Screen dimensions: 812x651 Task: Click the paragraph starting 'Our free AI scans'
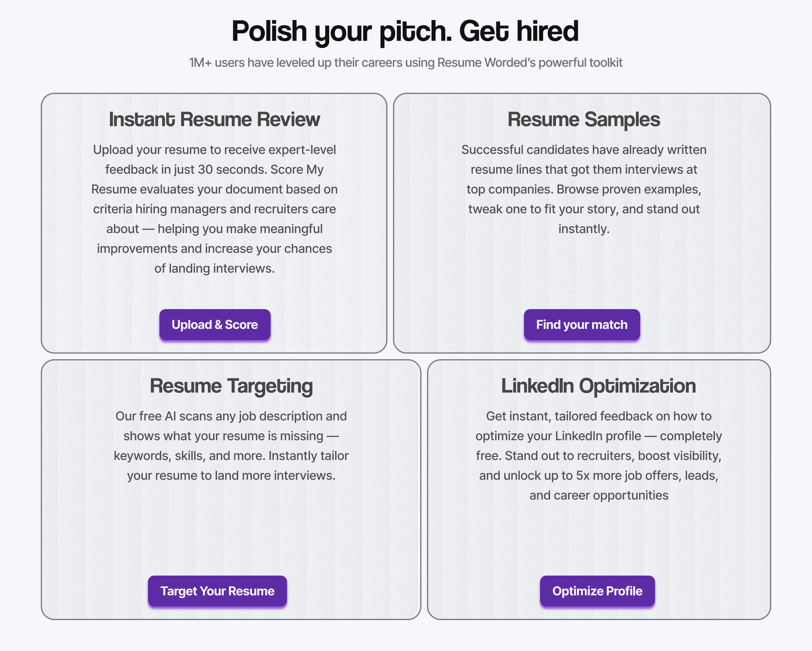(231, 446)
